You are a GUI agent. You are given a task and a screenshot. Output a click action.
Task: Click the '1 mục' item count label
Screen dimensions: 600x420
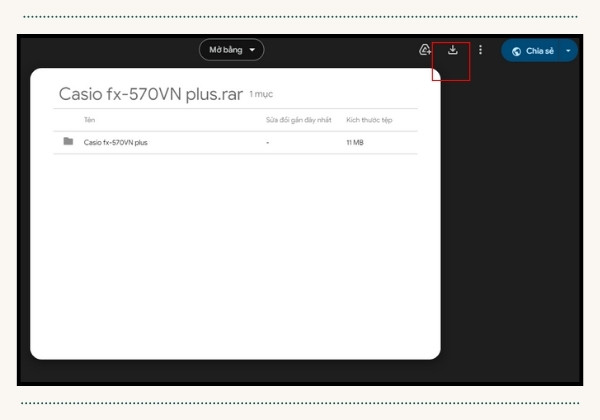pyautogui.click(x=261, y=94)
